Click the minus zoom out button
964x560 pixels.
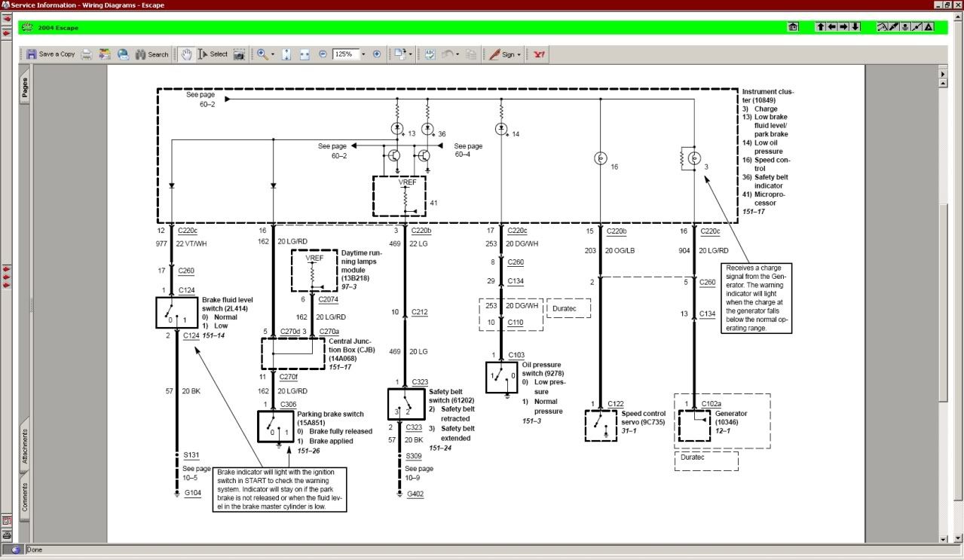(x=323, y=54)
